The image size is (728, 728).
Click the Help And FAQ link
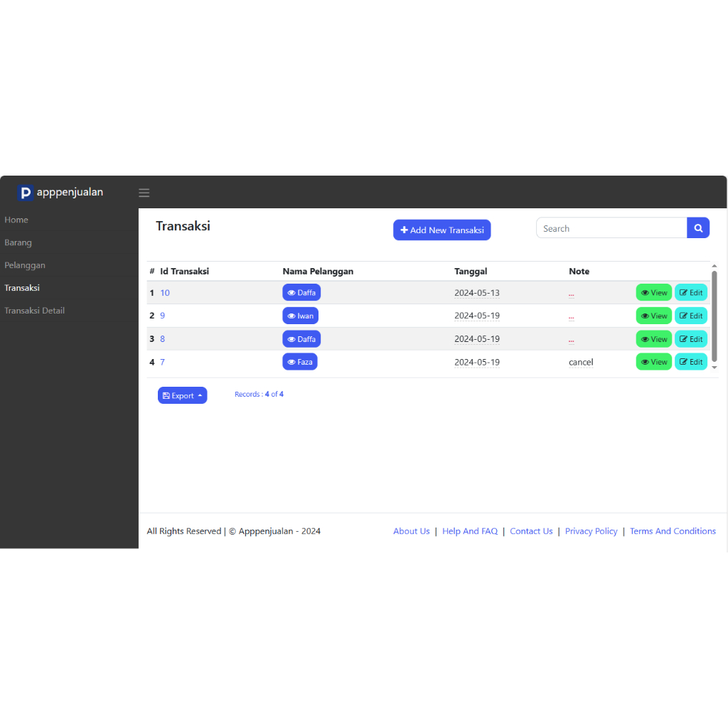470,531
